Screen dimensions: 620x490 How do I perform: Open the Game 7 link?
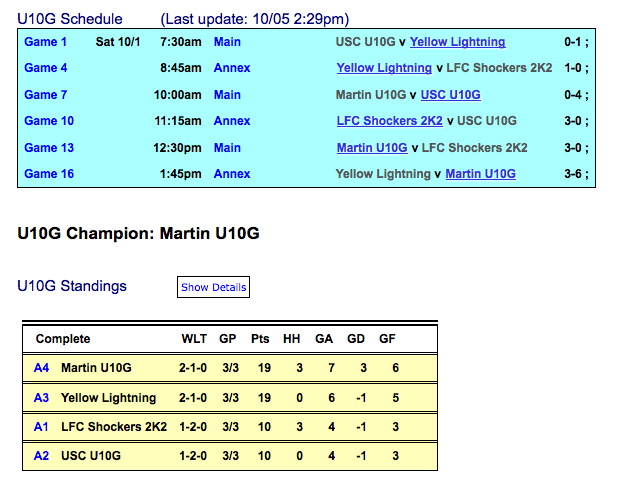(45, 95)
